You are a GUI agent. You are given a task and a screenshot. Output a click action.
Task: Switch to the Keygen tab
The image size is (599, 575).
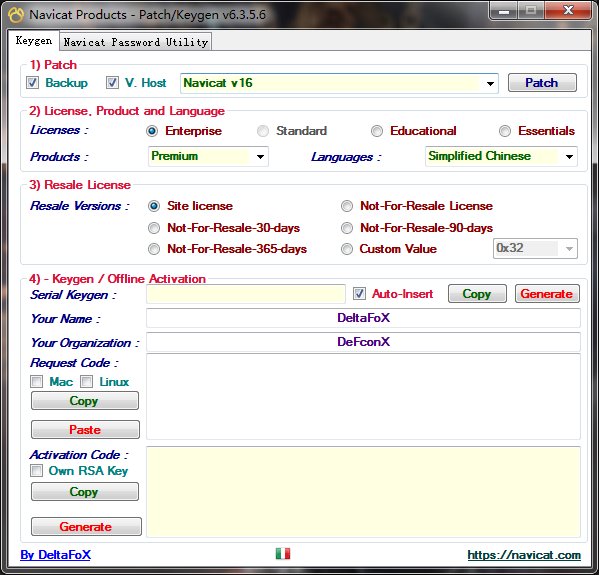point(34,40)
